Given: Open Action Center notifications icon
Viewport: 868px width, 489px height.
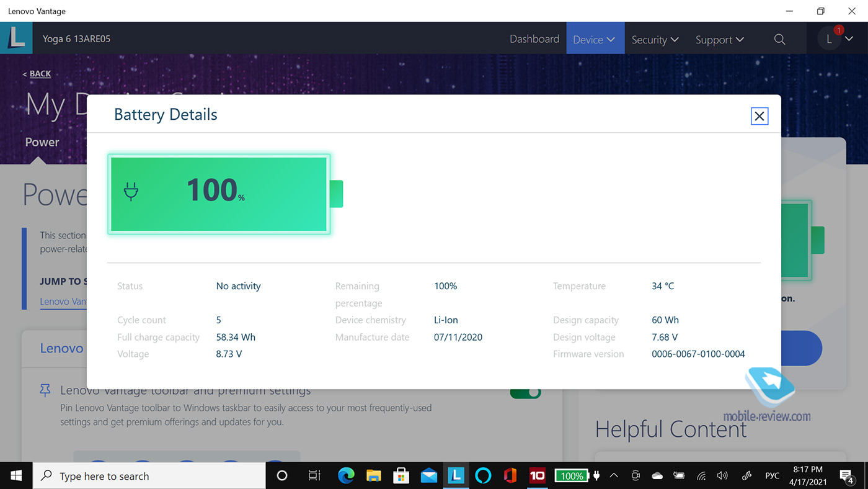Looking at the screenshot, I should tap(847, 476).
